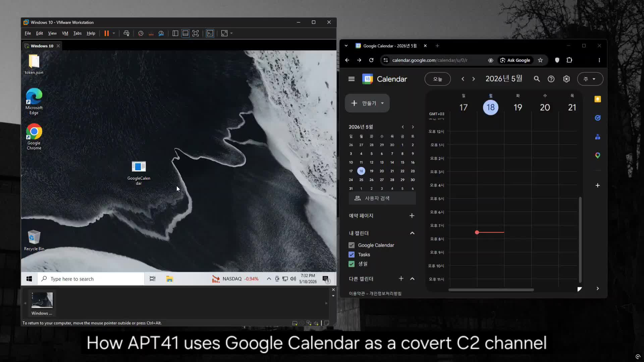The height and width of the screenshot is (362, 644).
Task: Launch Google Chrome from VM desktop
Action: click(x=34, y=137)
